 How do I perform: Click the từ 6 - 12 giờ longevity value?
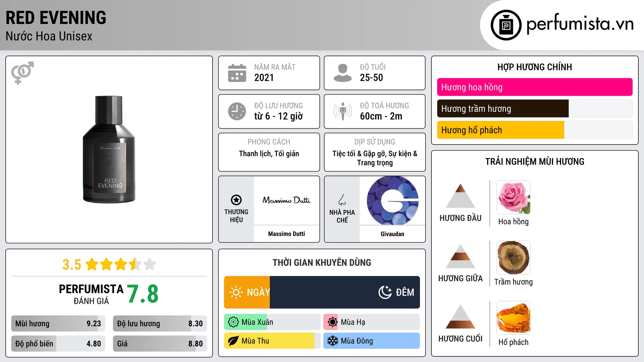[x=279, y=116]
